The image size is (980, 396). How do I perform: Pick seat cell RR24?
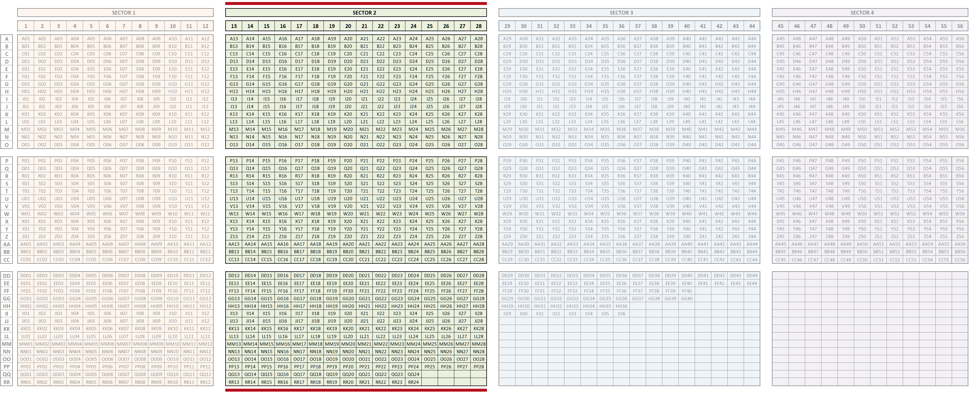click(x=413, y=382)
